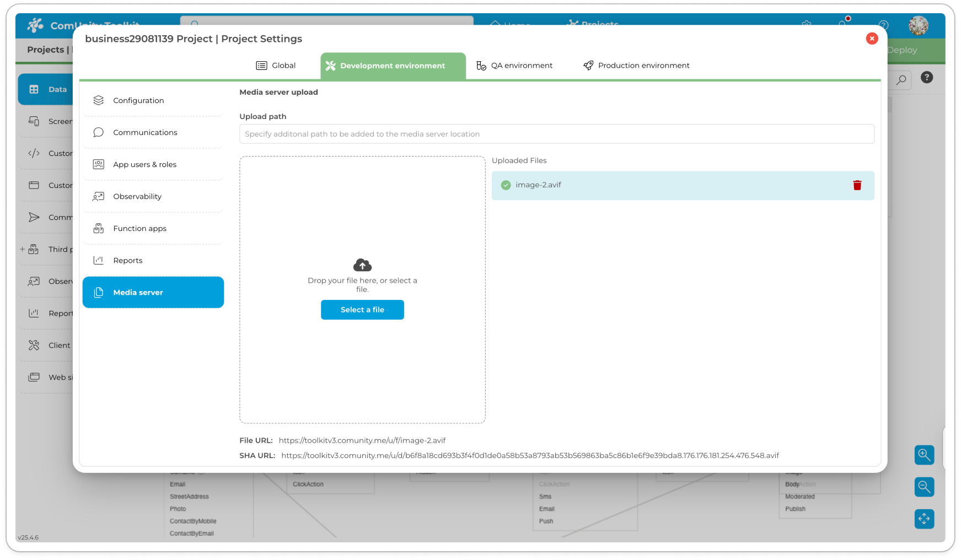Viewport: 961px width, 560px height.
Task: Open the help question mark icon
Action: point(927,77)
